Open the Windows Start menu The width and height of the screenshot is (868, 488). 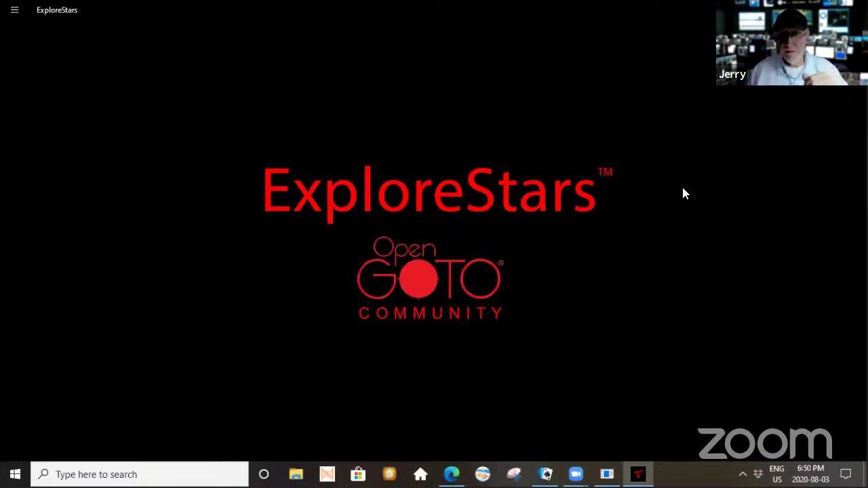15,474
